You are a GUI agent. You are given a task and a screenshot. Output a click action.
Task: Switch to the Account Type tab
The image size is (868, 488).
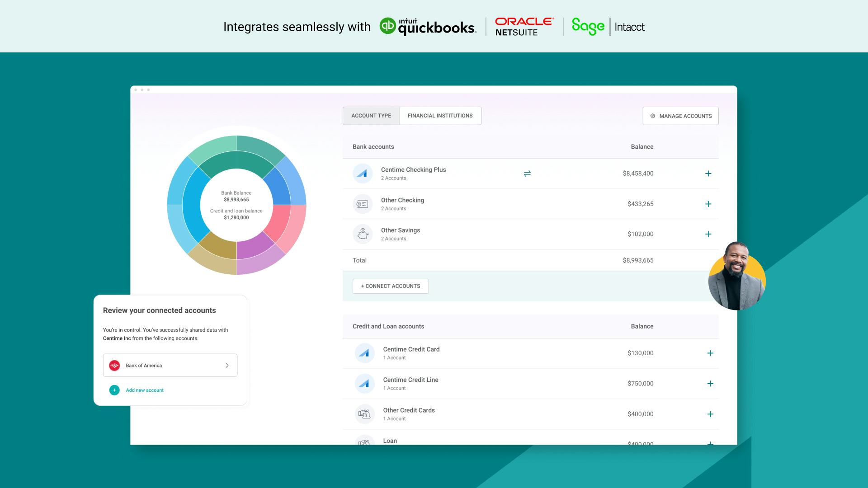click(x=371, y=116)
